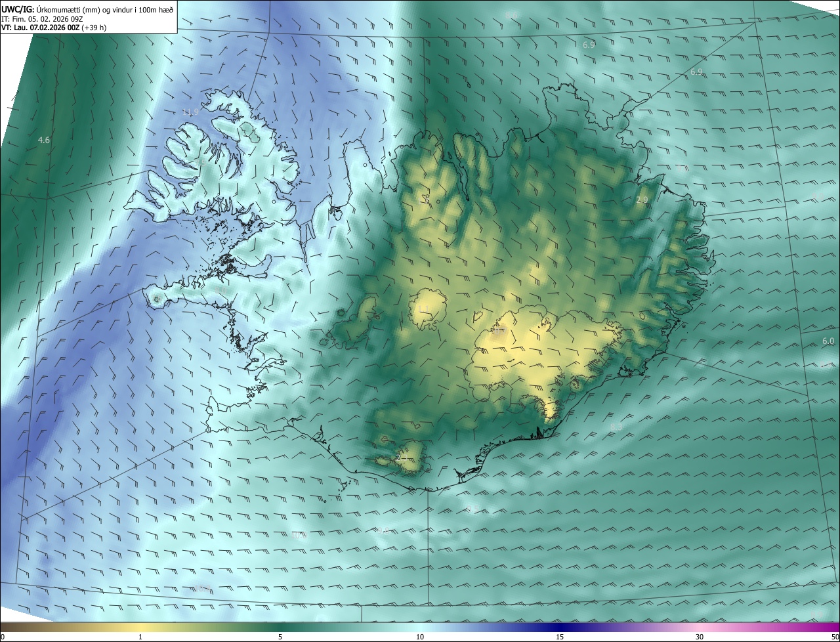This screenshot has width=840, height=642.
Task: Click the 8.3 value label off the south coast
Action: 616,427
